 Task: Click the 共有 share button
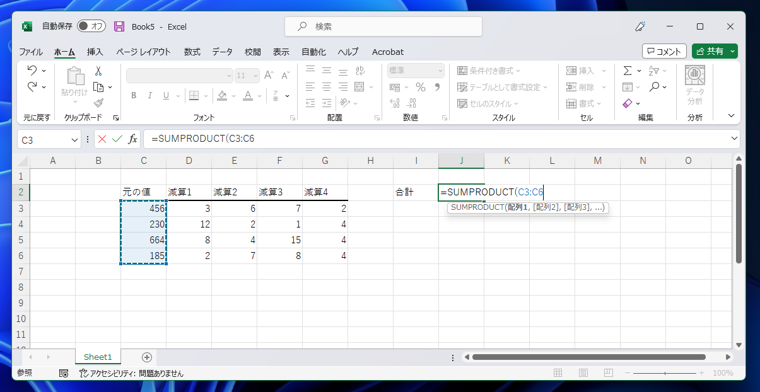pos(710,51)
